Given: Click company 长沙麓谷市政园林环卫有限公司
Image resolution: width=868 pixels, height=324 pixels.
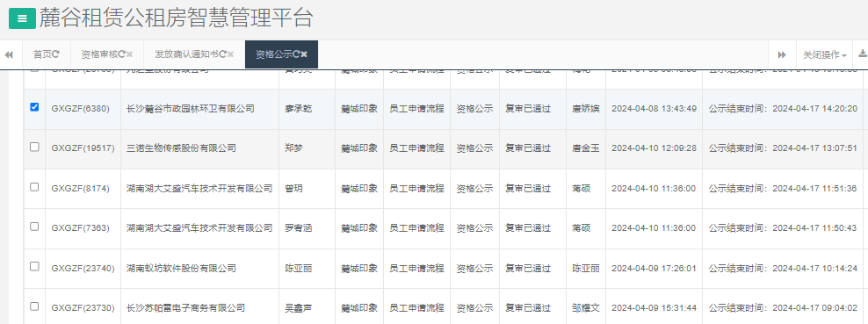Looking at the screenshot, I should tap(191, 109).
